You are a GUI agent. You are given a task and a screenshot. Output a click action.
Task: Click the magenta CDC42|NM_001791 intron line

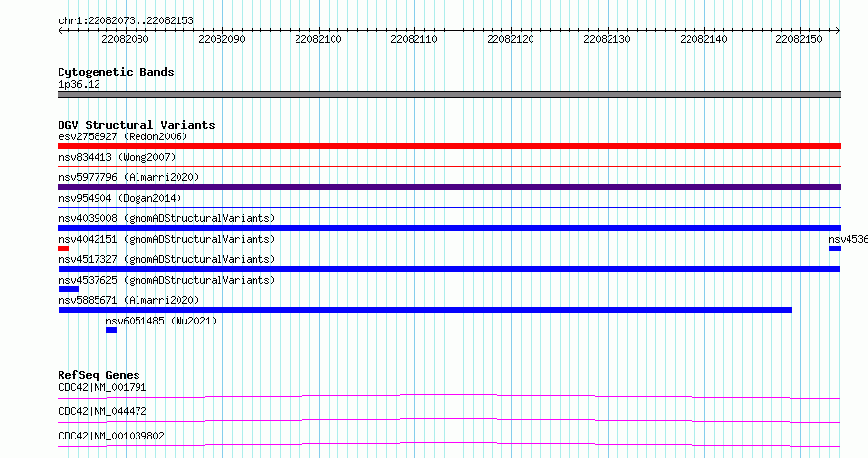click(x=449, y=396)
